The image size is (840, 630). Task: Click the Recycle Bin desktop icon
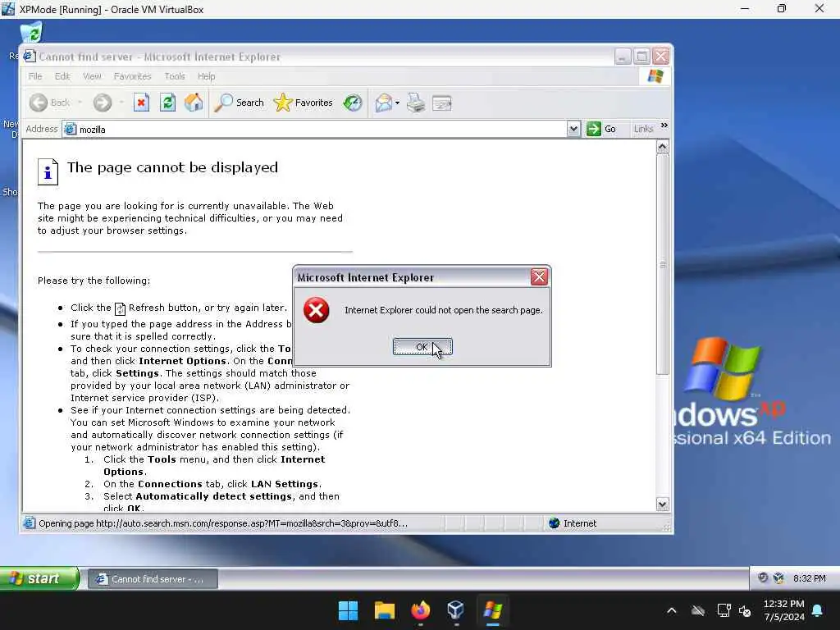point(31,33)
